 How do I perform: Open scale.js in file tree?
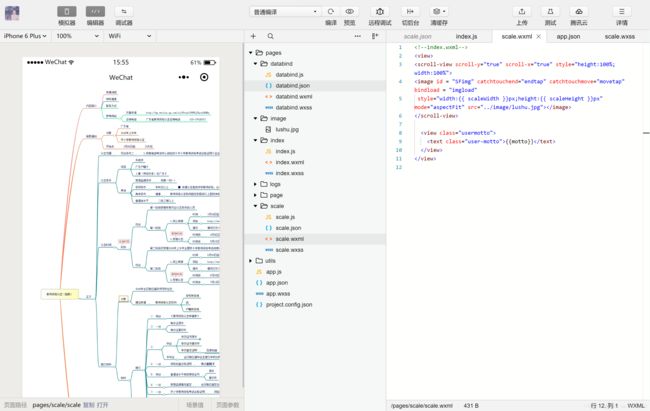[285, 217]
